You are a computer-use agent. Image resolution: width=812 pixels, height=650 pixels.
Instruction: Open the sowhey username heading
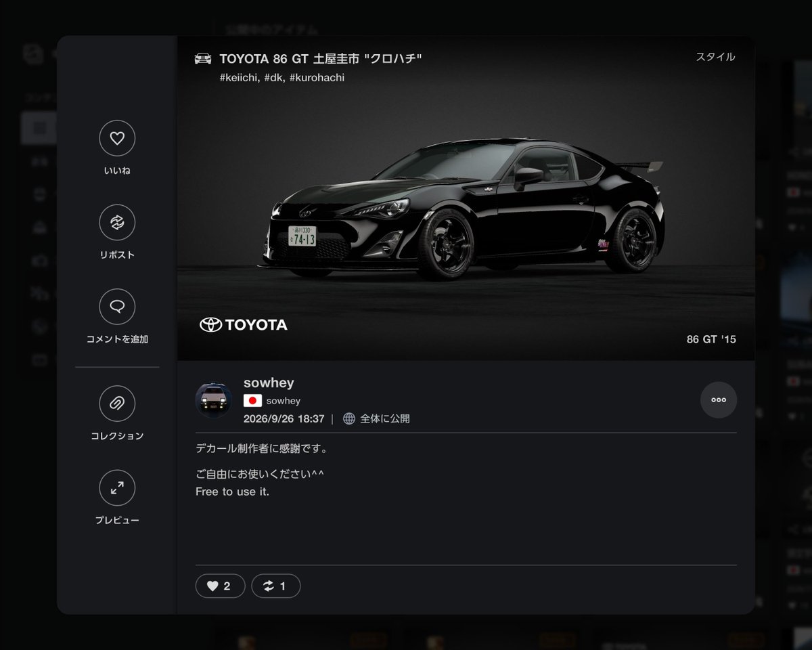(x=269, y=383)
